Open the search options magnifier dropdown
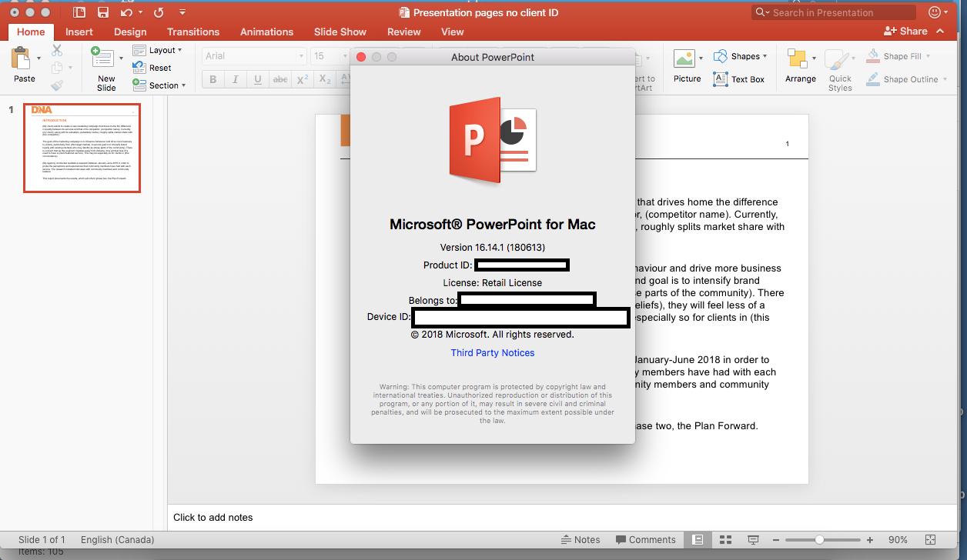This screenshot has width=967, height=560. tap(762, 12)
